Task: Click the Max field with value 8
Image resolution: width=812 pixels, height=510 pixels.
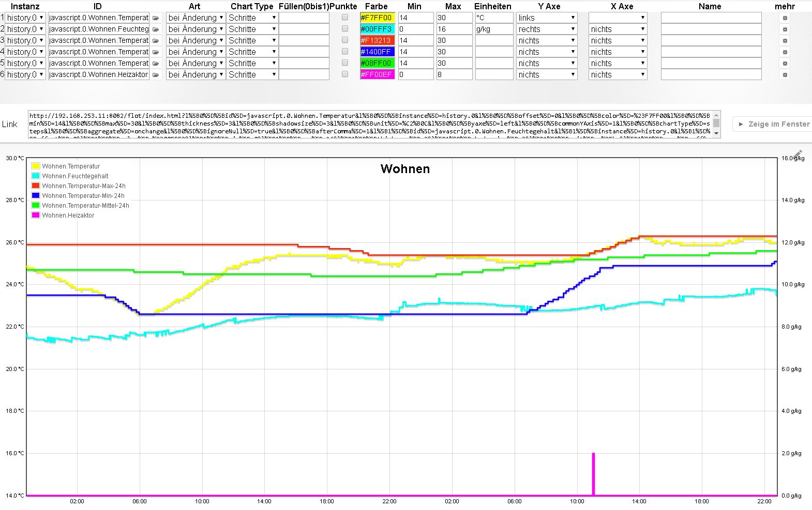Action: pyautogui.click(x=454, y=74)
